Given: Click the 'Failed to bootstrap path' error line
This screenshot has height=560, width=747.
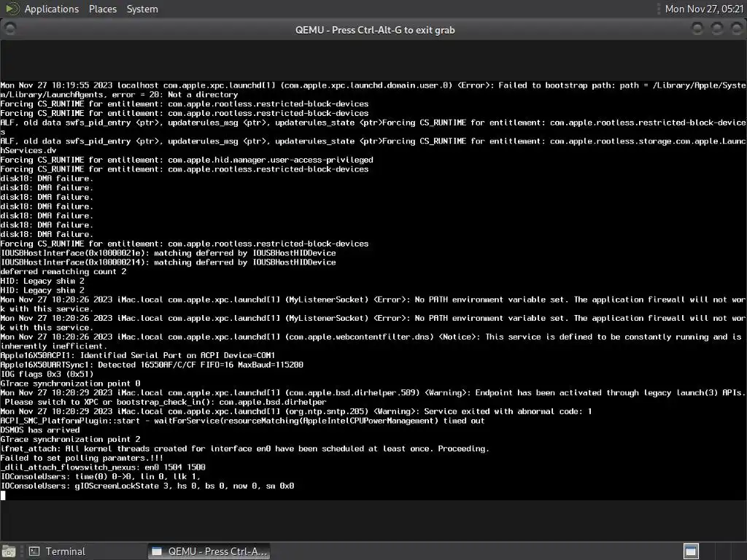Looking at the screenshot, I should coord(373,85).
